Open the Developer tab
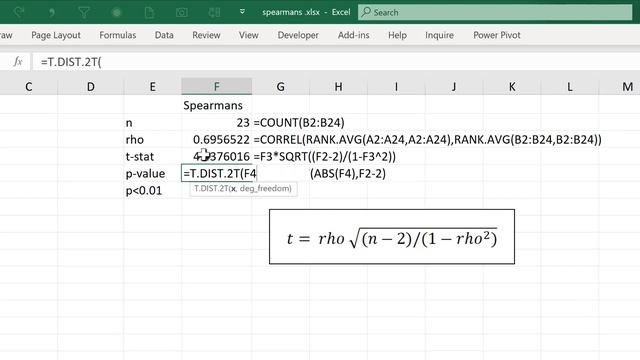This screenshot has width=640, height=360. (298, 36)
